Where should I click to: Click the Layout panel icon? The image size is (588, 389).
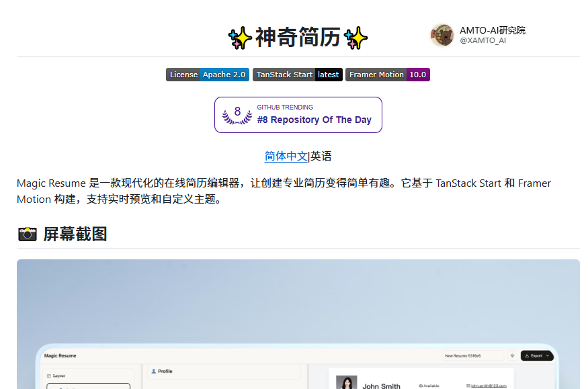click(49, 376)
